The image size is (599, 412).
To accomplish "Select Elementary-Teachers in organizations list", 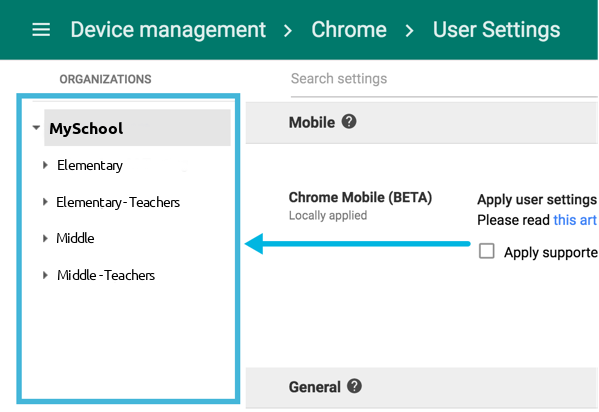I will (118, 202).
